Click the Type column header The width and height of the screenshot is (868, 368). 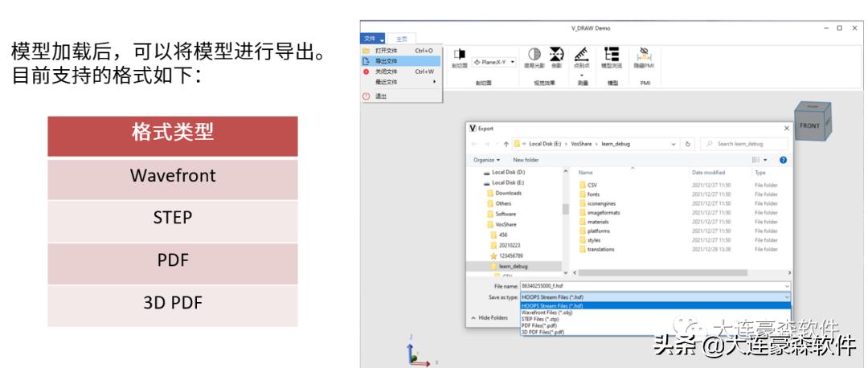click(760, 173)
